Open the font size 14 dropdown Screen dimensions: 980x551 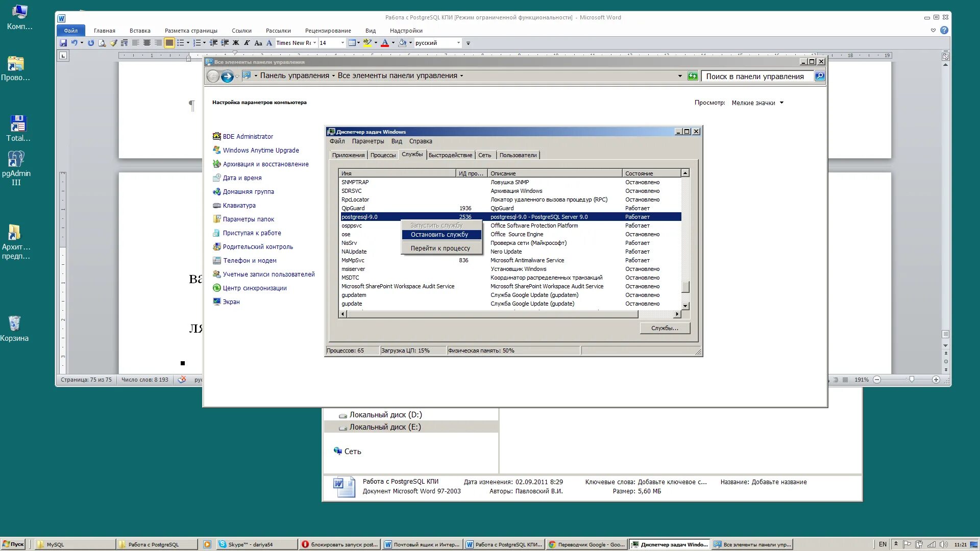coord(342,43)
